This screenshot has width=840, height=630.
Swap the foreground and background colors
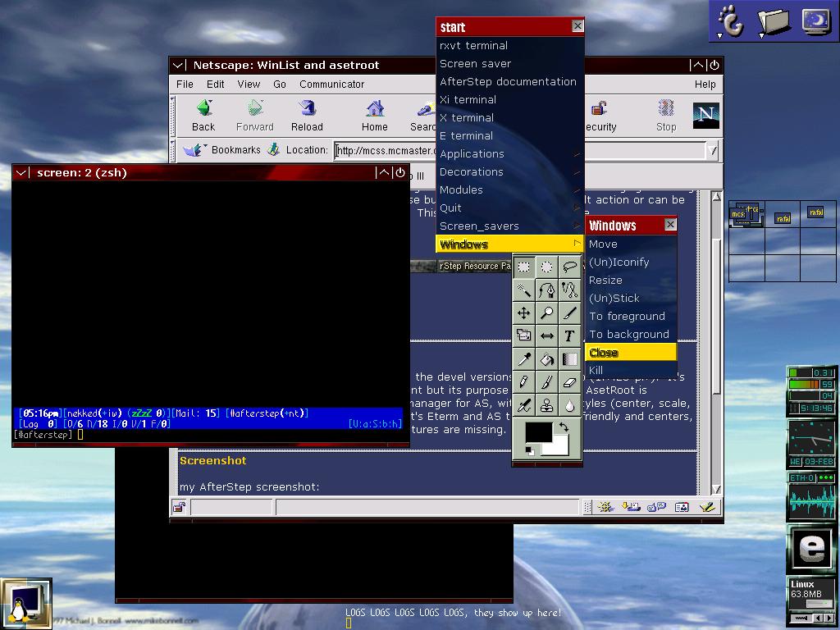(x=564, y=427)
